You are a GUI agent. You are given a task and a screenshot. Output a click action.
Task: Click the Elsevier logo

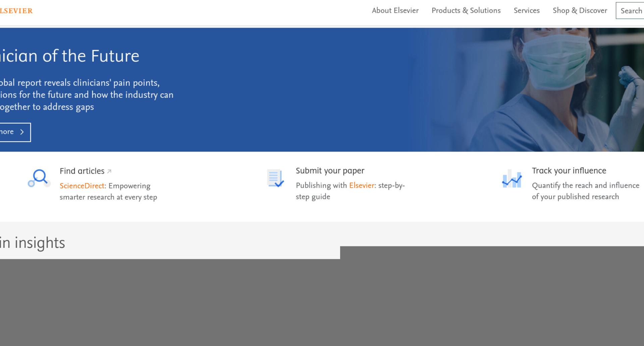click(16, 11)
